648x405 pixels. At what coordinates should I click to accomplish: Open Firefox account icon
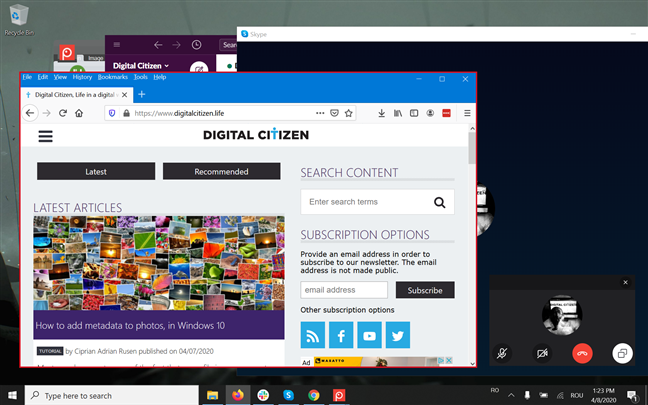point(430,113)
